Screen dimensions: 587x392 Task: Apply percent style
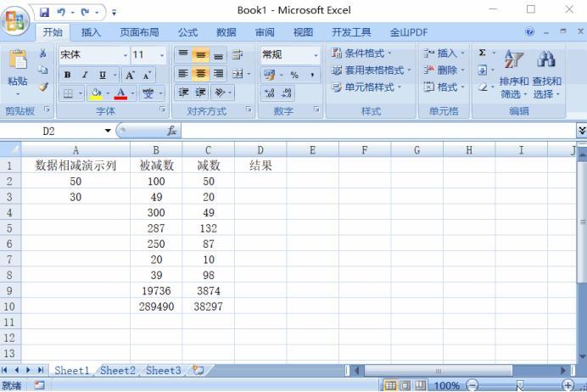coord(294,75)
